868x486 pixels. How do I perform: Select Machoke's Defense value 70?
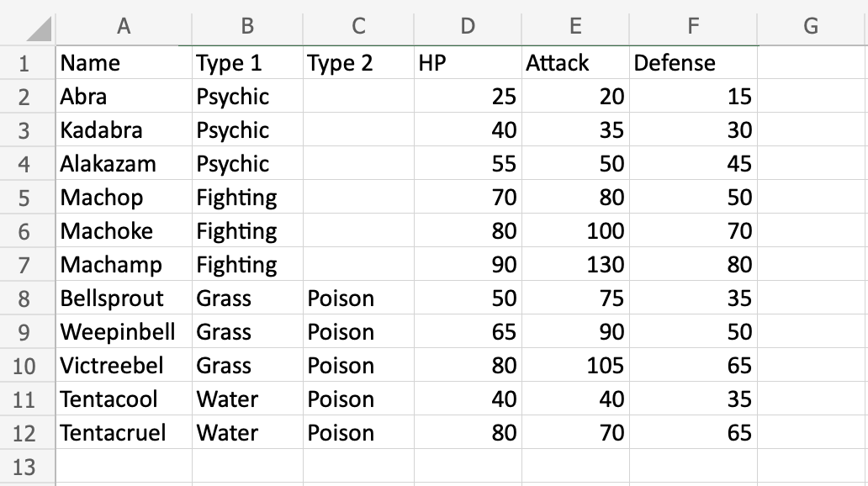coord(693,231)
